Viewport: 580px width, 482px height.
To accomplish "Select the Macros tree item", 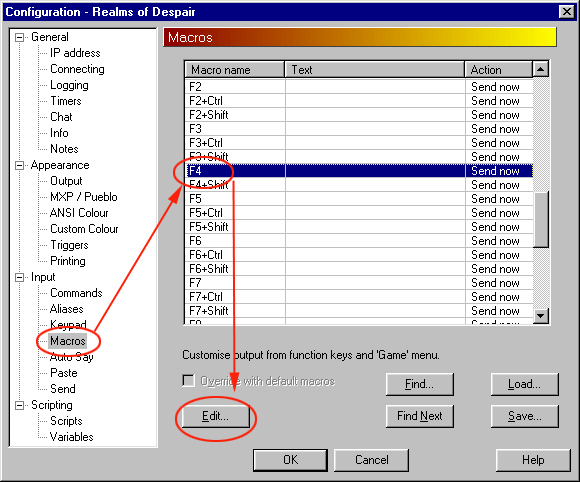I will click(x=68, y=341).
